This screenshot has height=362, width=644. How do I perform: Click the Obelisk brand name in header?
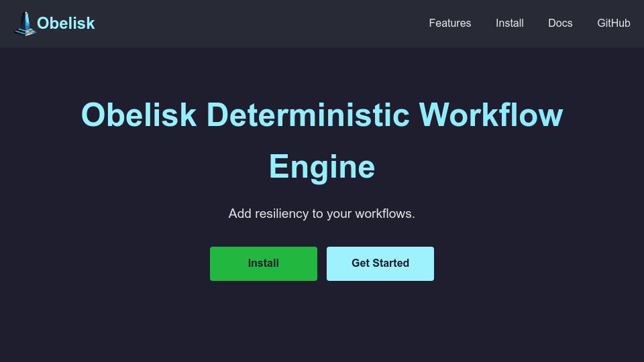[x=66, y=23]
